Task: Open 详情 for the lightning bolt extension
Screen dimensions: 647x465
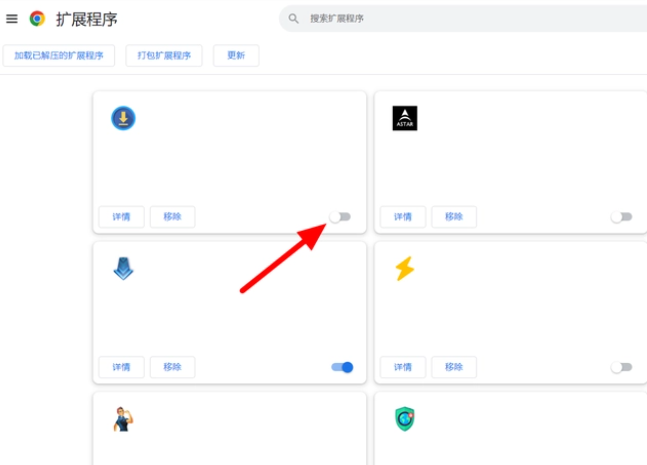Action: pos(403,367)
